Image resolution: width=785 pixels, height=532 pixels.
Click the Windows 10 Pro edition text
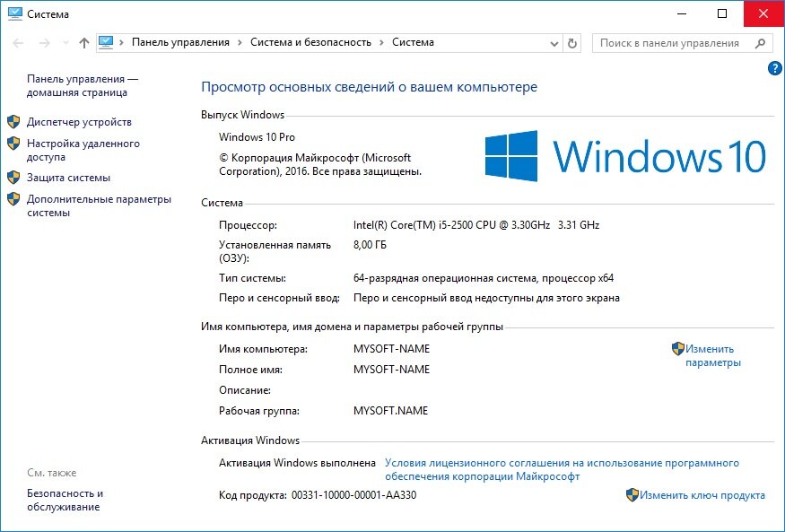tap(257, 137)
